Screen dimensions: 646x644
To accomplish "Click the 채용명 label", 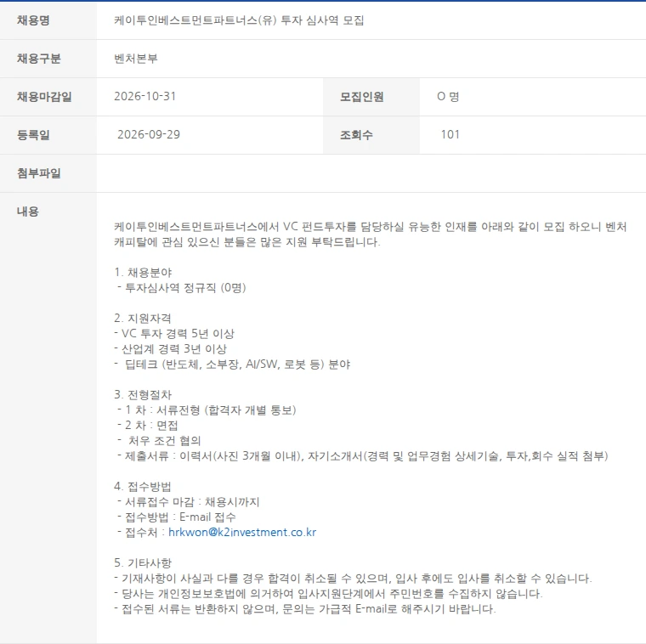I will 33,20.
